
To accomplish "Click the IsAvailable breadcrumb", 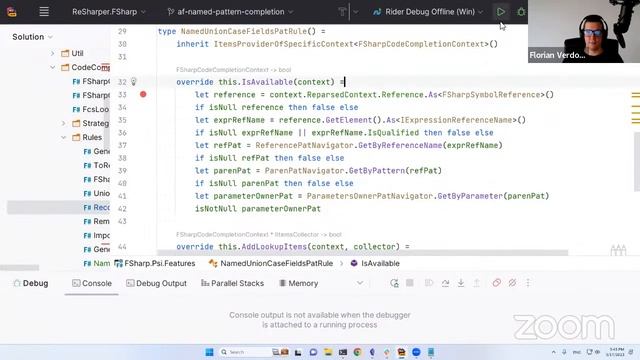I will point(375,263).
